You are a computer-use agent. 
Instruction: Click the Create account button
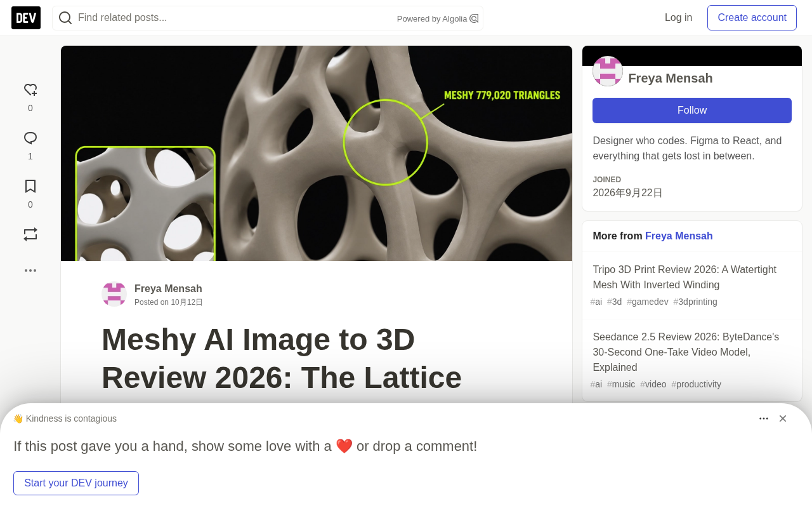click(752, 18)
